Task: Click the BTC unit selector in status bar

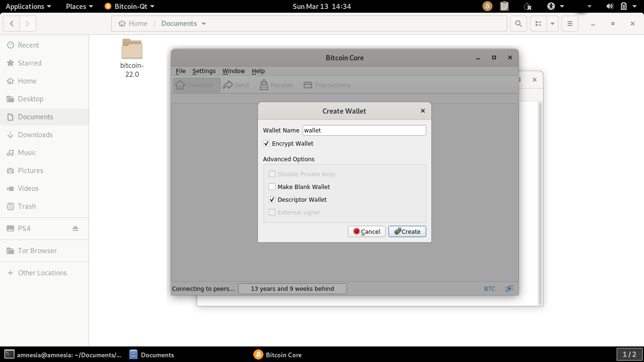Action: pos(489,288)
